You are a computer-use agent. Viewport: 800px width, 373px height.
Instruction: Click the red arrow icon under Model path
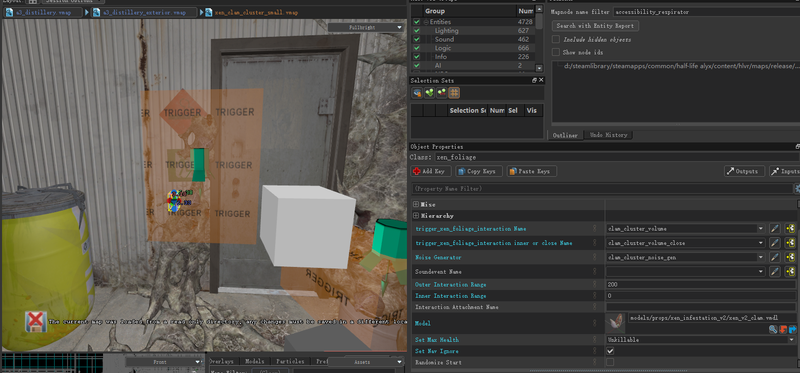coord(783,330)
